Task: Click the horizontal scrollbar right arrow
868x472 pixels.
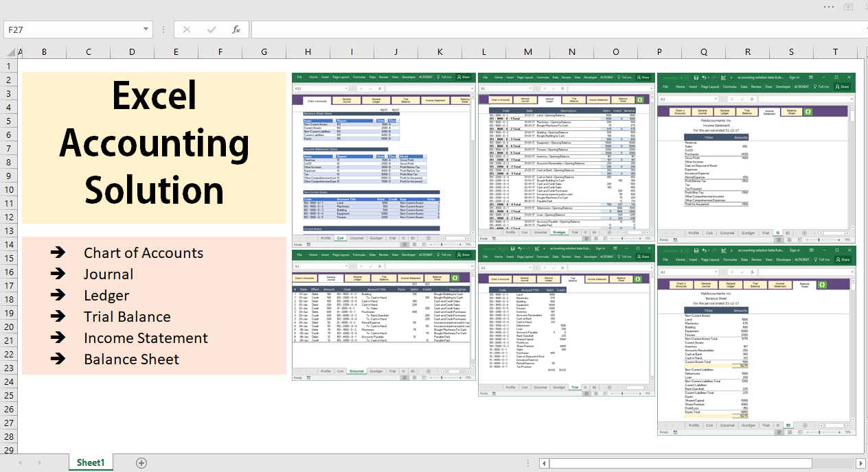Action: tap(860, 463)
